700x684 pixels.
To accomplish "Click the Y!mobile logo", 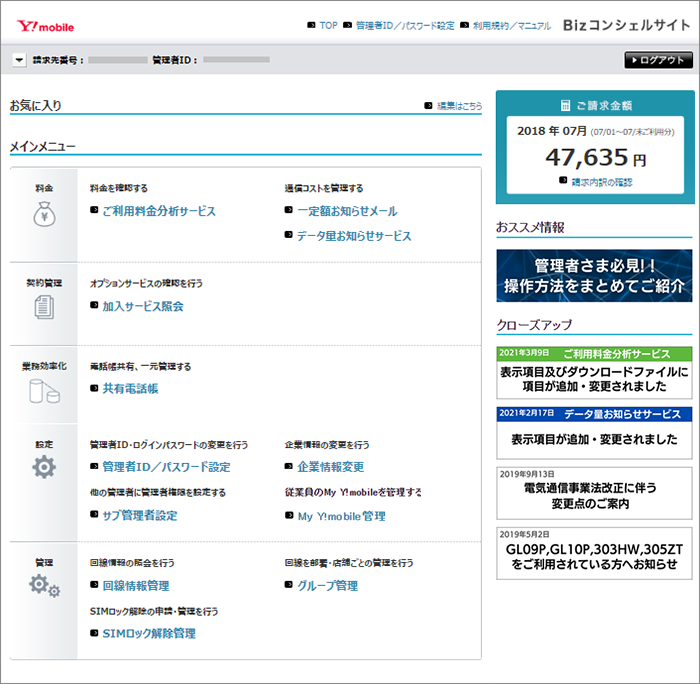I will click(x=46, y=26).
